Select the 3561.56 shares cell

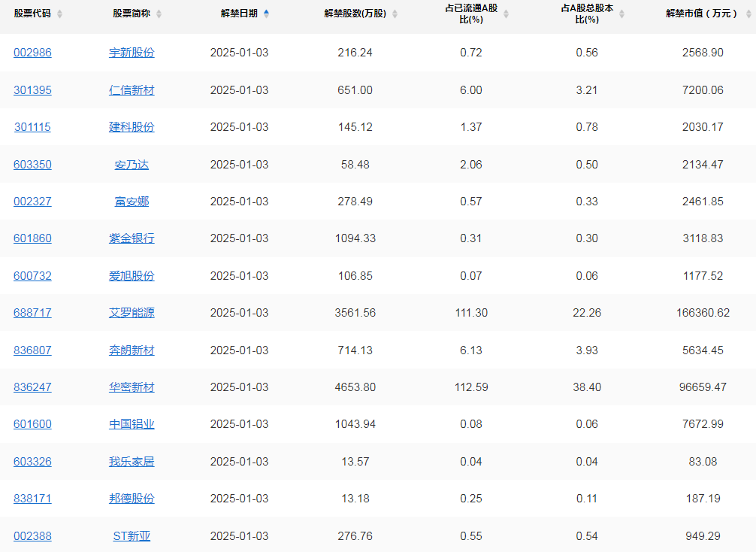(x=355, y=313)
